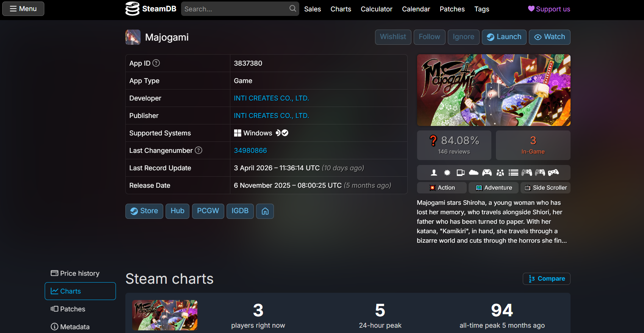Click the DualSense controller icon
Viewport: 644px width, 333px height.
coord(540,173)
